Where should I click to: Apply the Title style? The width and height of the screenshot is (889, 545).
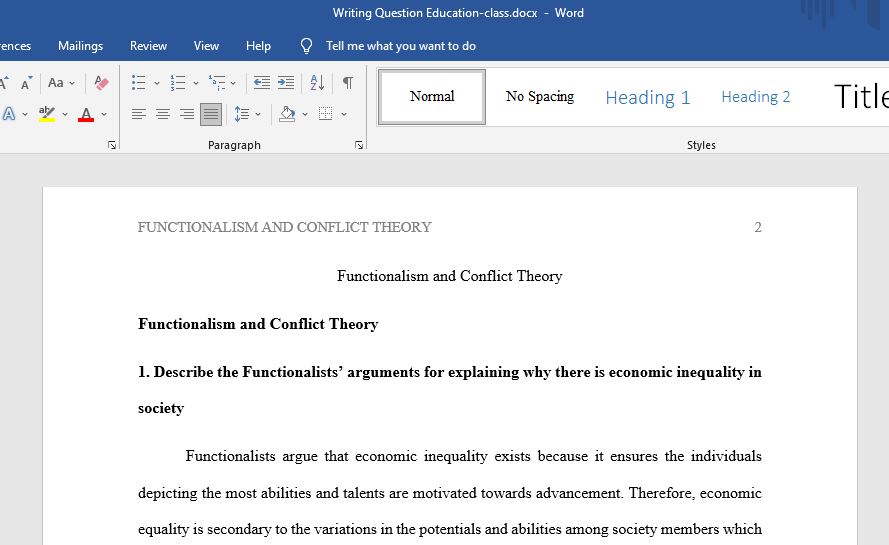click(x=861, y=96)
